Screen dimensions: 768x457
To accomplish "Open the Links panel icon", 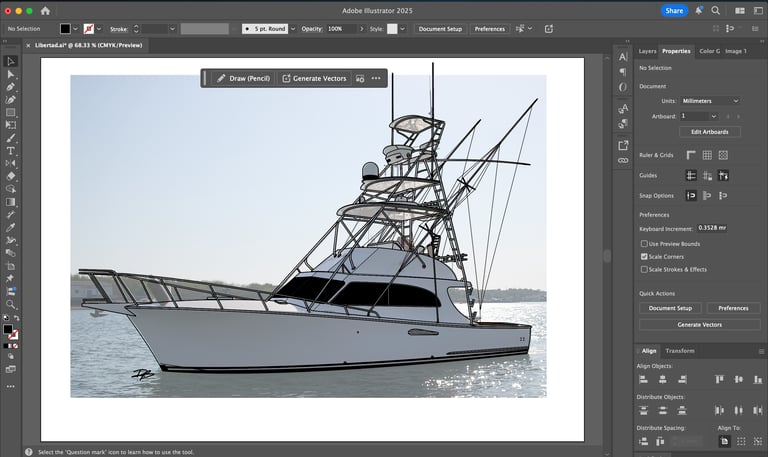I will [x=623, y=160].
